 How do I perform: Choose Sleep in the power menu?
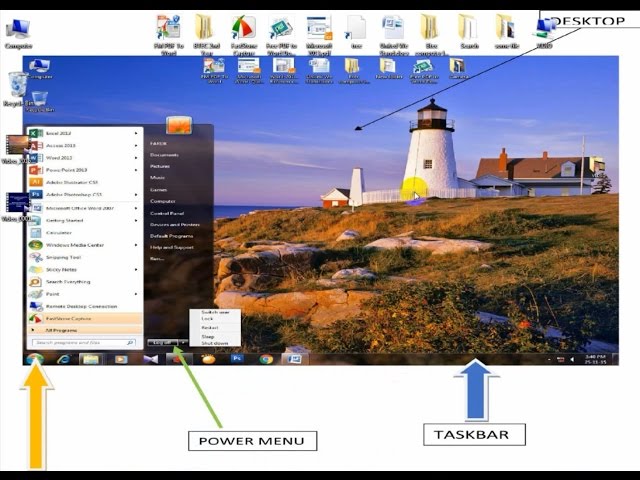[x=215, y=337]
